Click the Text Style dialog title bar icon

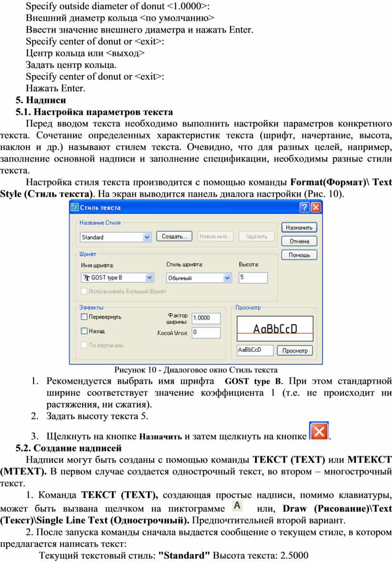pyautogui.click(x=74, y=208)
